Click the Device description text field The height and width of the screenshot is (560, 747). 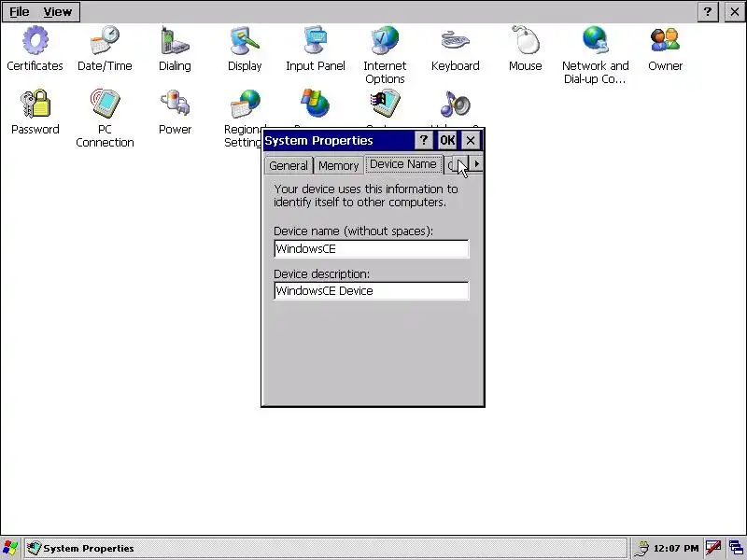pos(372,291)
